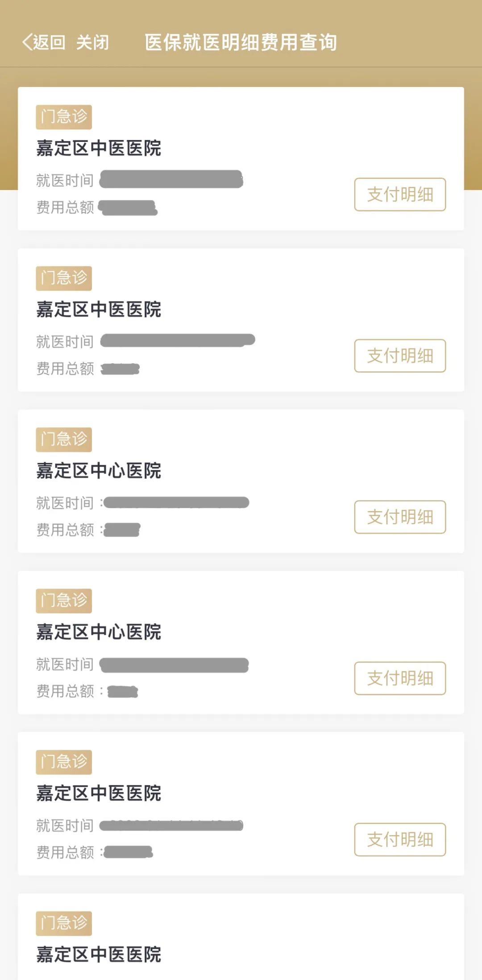View 支付明细 of second 嘉定区中心医院 record
The width and height of the screenshot is (482, 980).
[400, 678]
